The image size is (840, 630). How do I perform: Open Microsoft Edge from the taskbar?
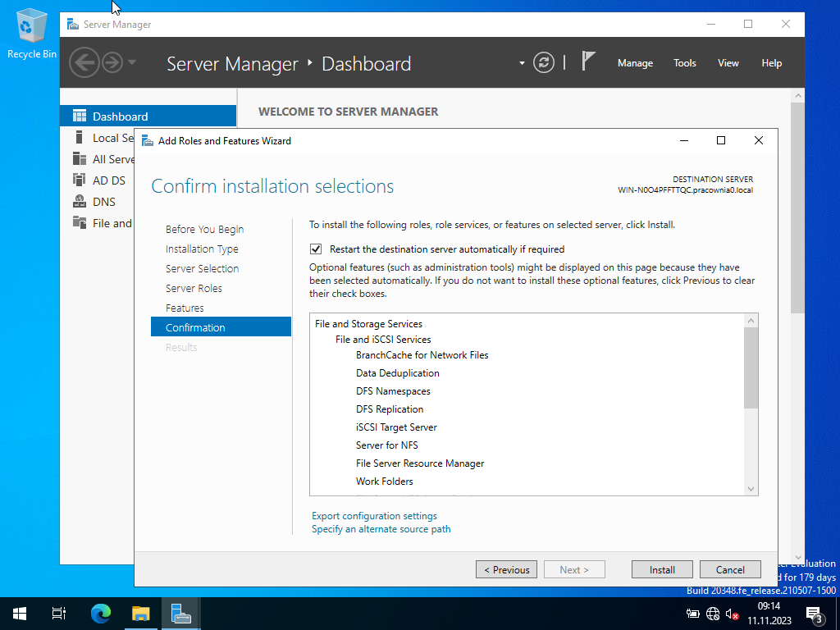click(101, 614)
